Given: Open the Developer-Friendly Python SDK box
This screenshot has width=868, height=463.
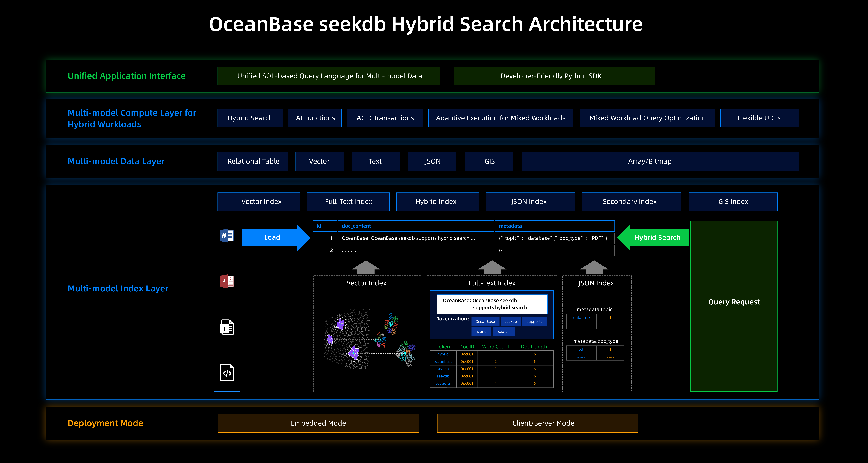Looking at the screenshot, I should [x=554, y=76].
